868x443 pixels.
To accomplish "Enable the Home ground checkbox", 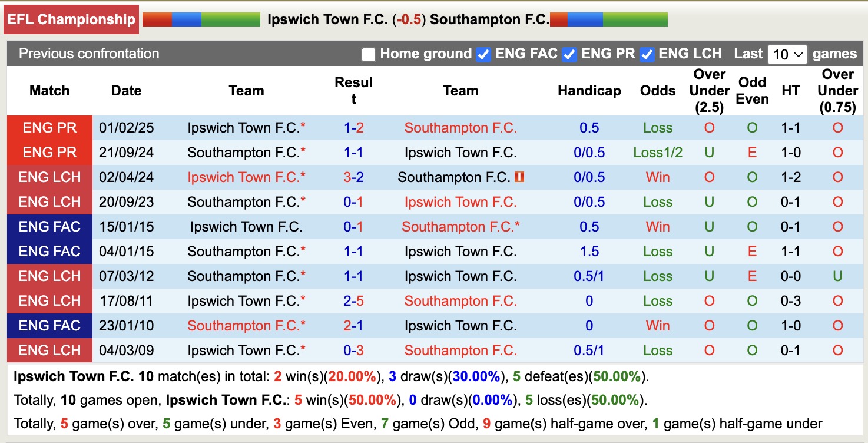I will pos(369,54).
